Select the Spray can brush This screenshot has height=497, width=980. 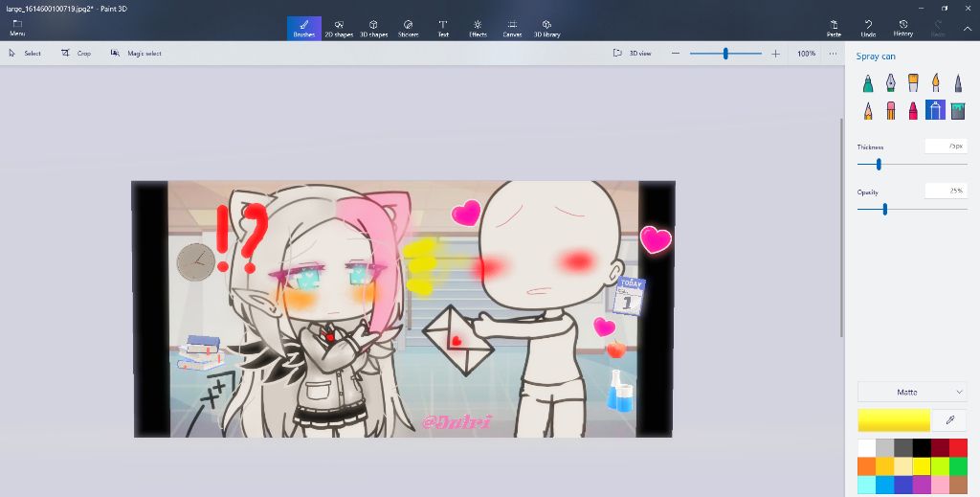(936, 110)
